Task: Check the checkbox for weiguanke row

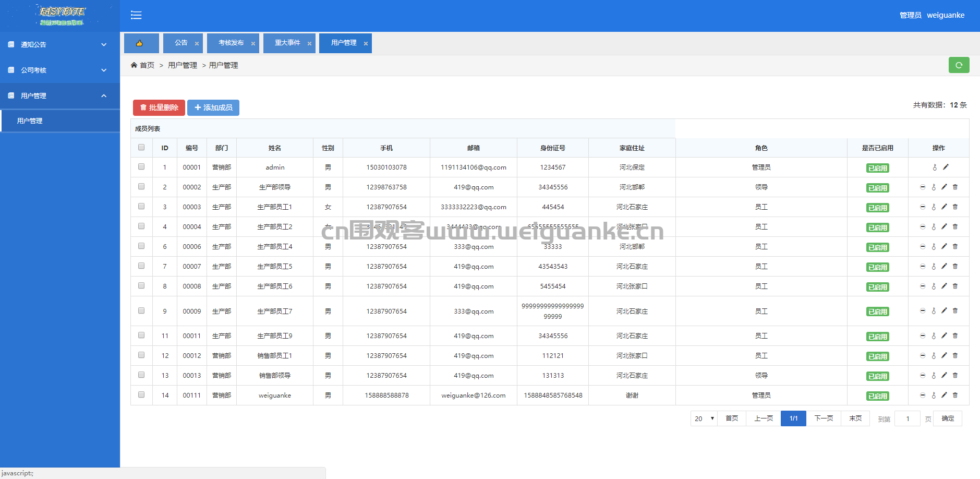Action: (141, 394)
